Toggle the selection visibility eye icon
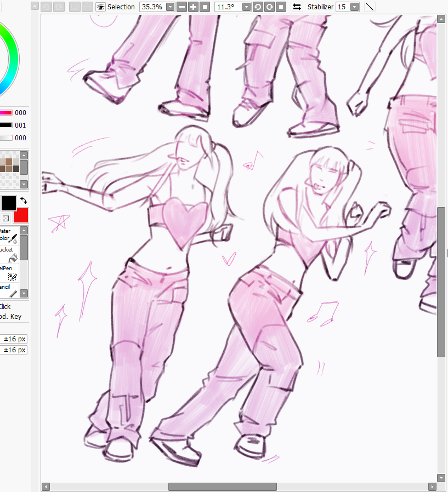Screen dimensions: 448x492 (x=100, y=7)
